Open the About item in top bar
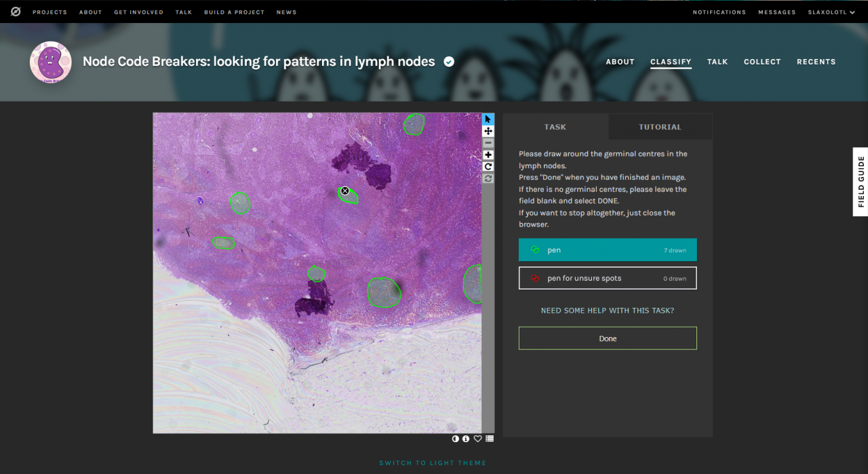Screen dimensions: 868x474 coord(90,12)
